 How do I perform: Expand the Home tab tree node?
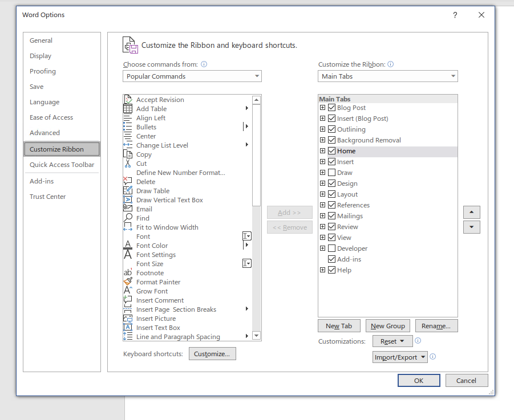click(322, 151)
